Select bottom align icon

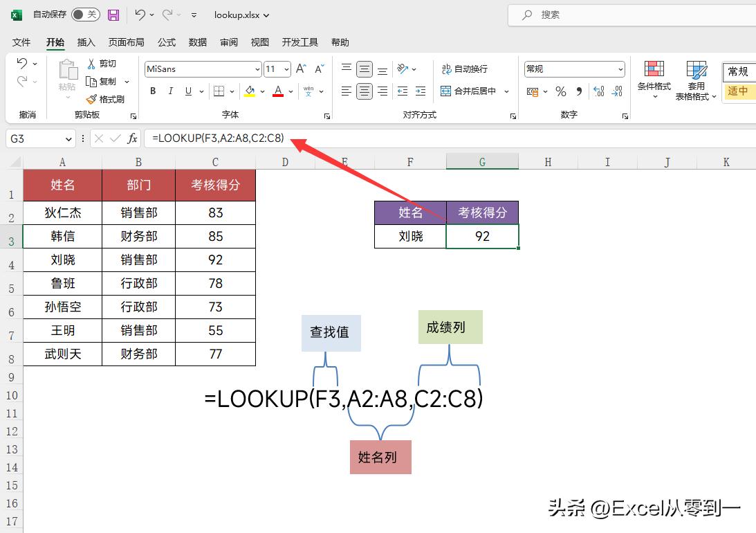click(382, 69)
